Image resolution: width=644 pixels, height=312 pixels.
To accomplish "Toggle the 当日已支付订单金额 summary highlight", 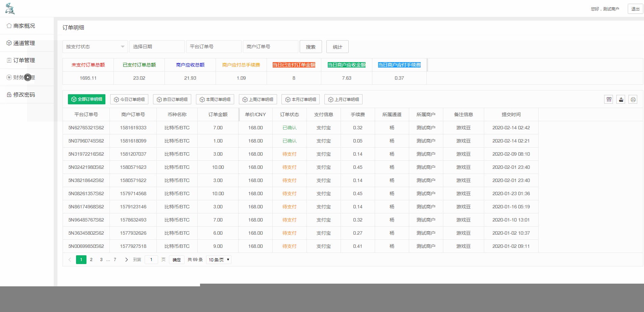I will click(294, 64).
